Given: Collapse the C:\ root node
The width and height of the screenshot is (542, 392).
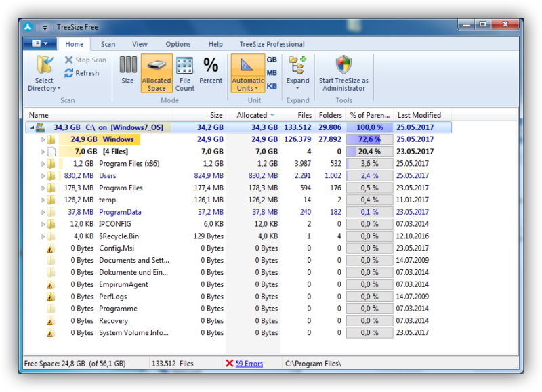Looking at the screenshot, I should [x=32, y=128].
